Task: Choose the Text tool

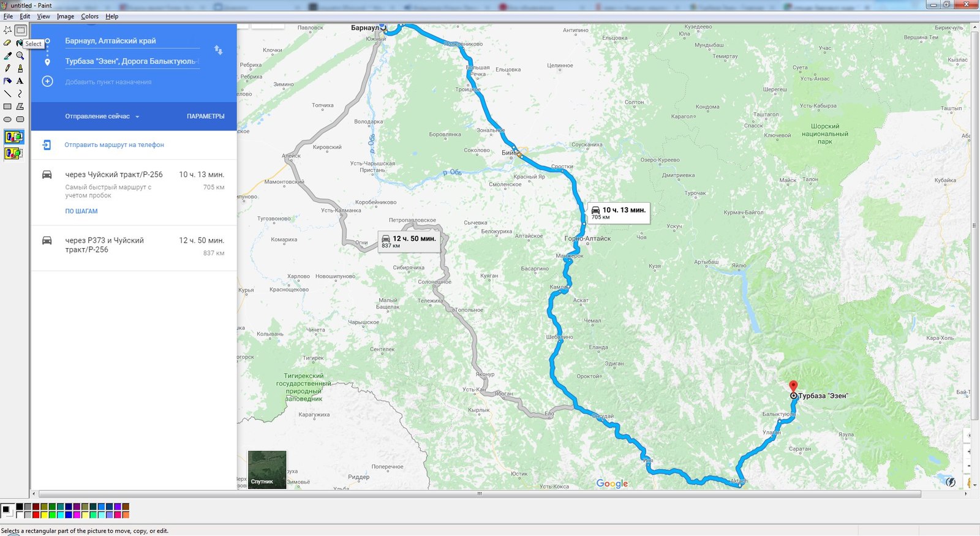Action: pos(20,81)
